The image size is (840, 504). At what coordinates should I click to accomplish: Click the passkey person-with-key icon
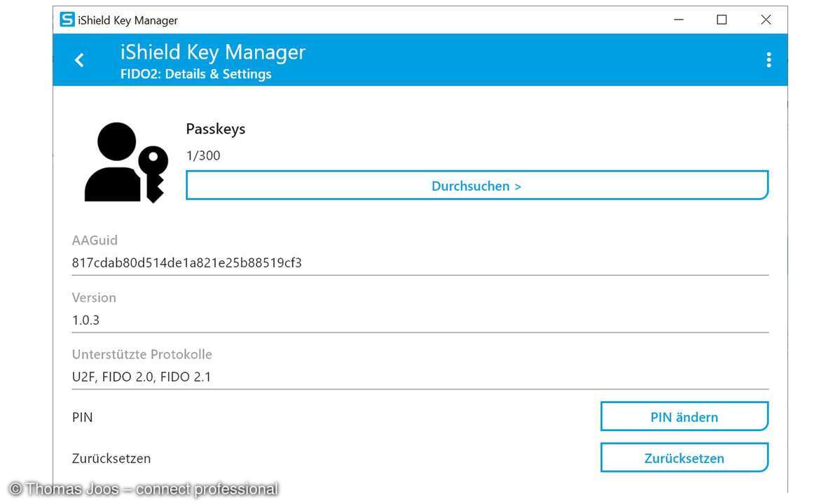pyautogui.click(x=125, y=161)
